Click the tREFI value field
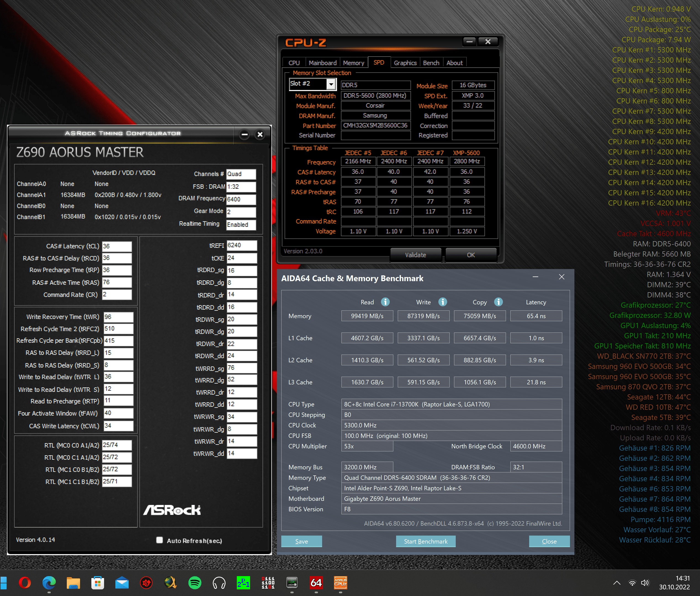Screen dimensions: 700x596 point(241,246)
